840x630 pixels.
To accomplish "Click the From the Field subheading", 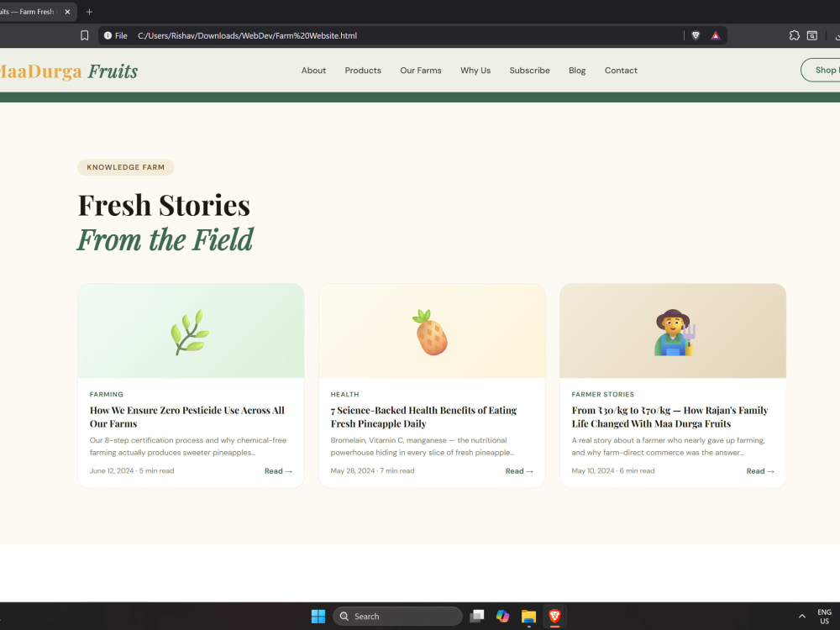I will (165, 239).
